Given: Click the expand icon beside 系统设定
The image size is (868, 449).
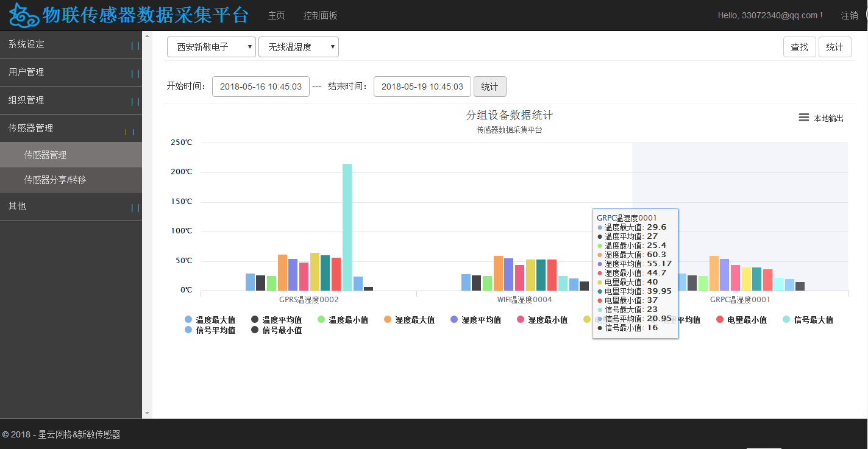Looking at the screenshot, I should tap(135, 46).
